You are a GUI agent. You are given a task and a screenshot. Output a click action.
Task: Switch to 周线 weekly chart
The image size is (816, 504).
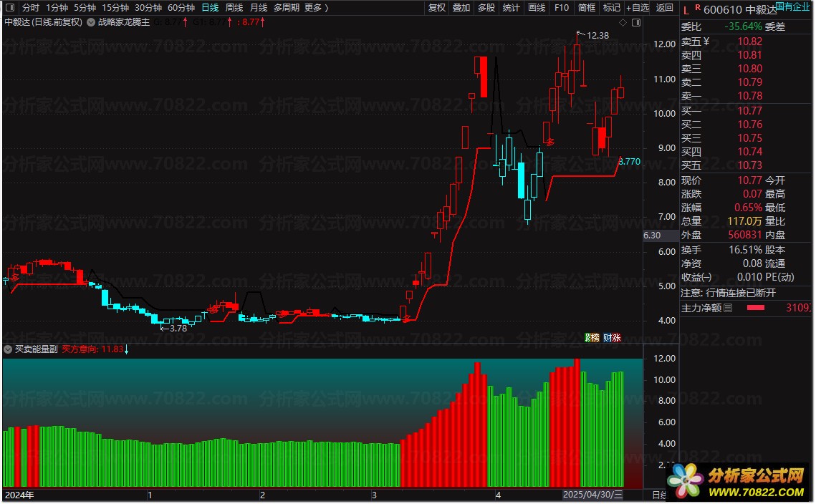(x=234, y=7)
